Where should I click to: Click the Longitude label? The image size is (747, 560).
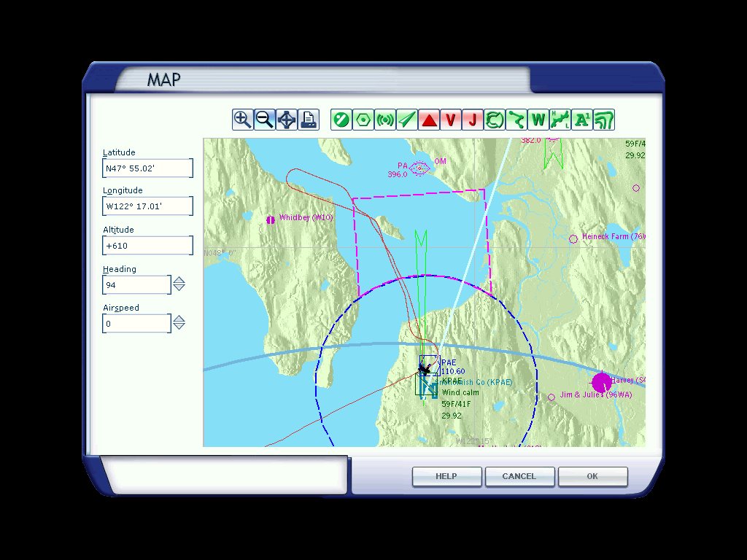click(123, 190)
